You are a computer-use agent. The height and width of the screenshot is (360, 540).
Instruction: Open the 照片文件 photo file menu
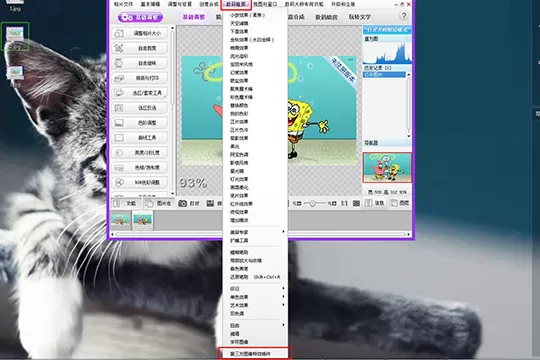pyautogui.click(x=124, y=4)
